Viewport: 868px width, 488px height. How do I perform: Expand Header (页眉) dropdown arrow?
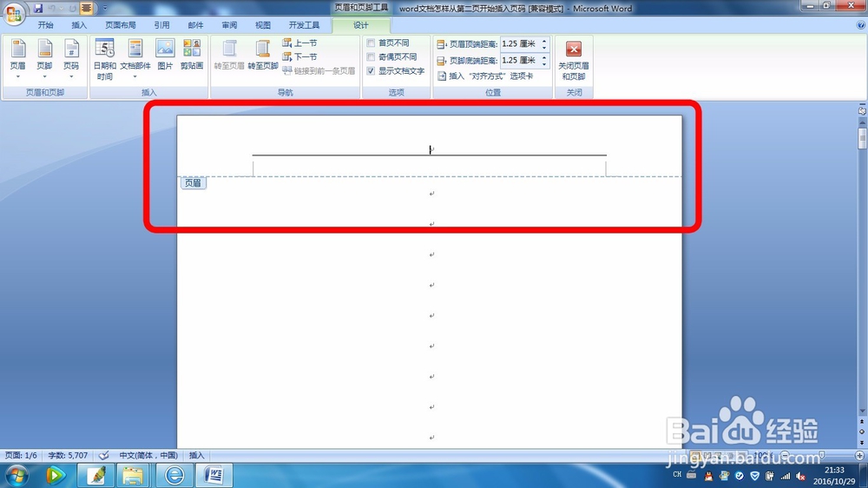(17, 76)
